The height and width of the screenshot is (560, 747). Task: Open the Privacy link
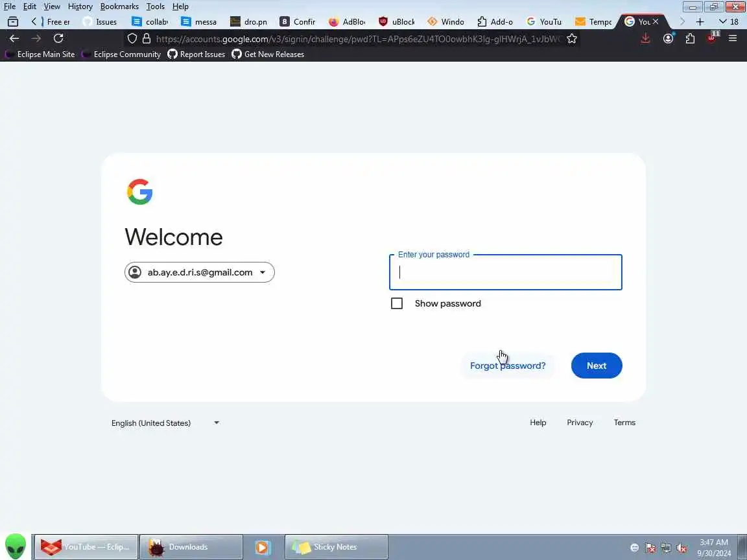click(x=580, y=423)
